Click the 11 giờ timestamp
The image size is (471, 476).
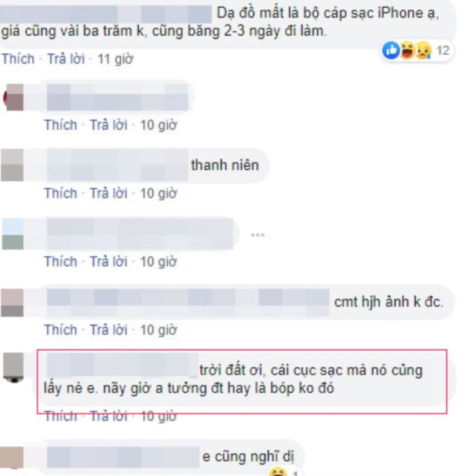coord(115,59)
